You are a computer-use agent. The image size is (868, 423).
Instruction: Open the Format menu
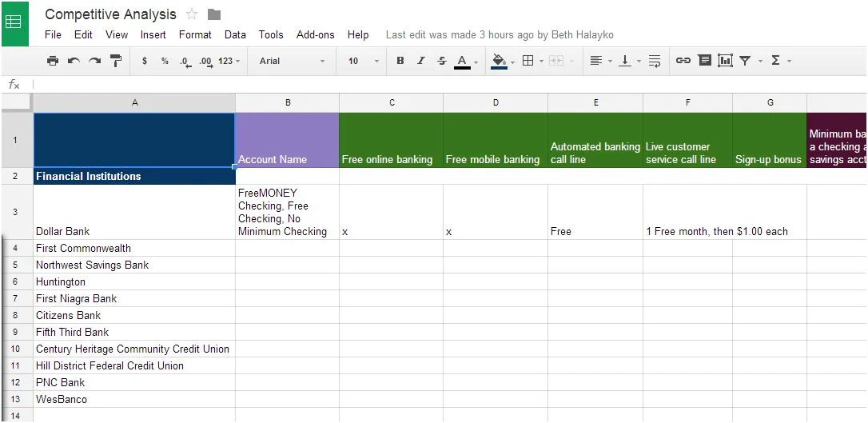(195, 34)
